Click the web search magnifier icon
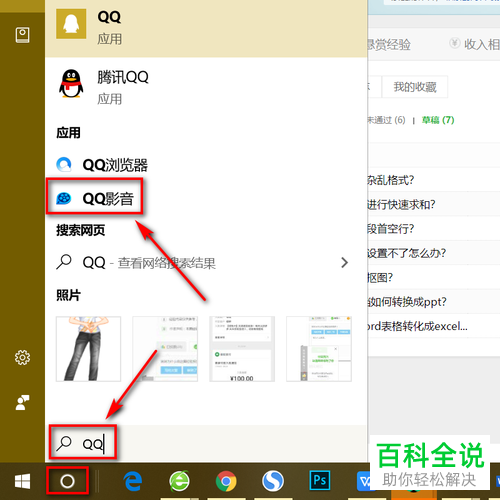This screenshot has height=500, width=500. [64, 262]
